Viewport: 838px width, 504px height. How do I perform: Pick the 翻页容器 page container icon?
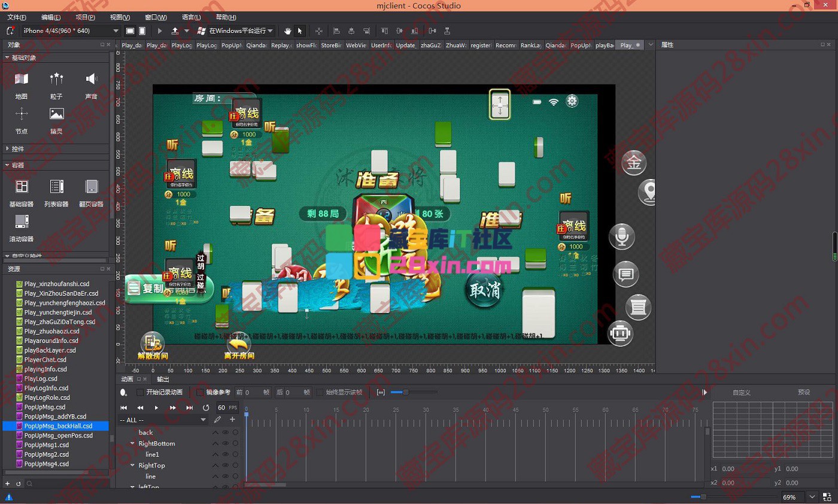click(91, 187)
